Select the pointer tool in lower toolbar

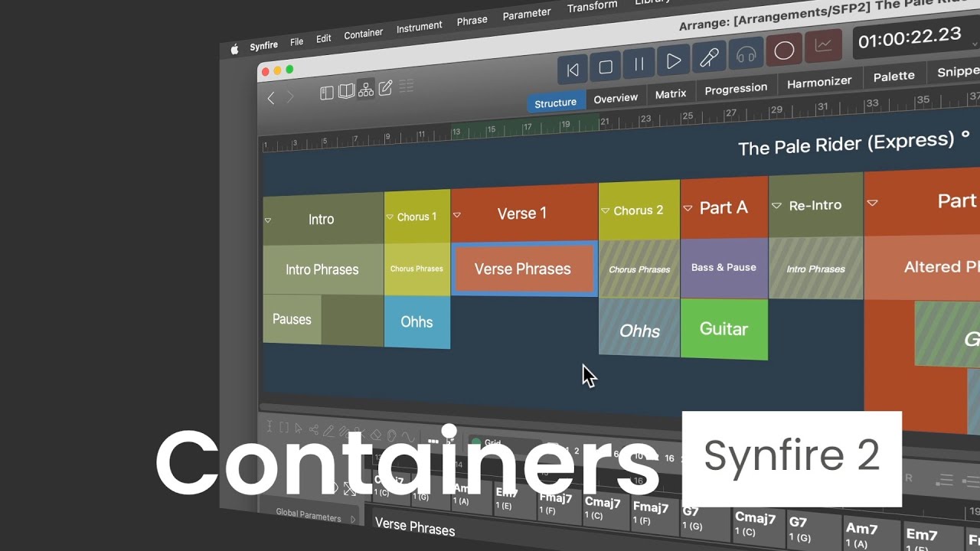point(298,429)
